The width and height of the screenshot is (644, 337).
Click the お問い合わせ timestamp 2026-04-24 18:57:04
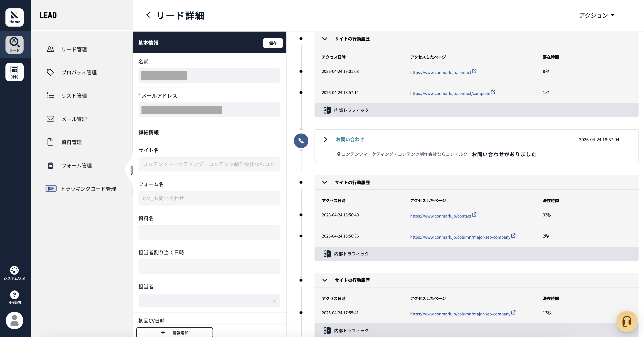coord(599,140)
